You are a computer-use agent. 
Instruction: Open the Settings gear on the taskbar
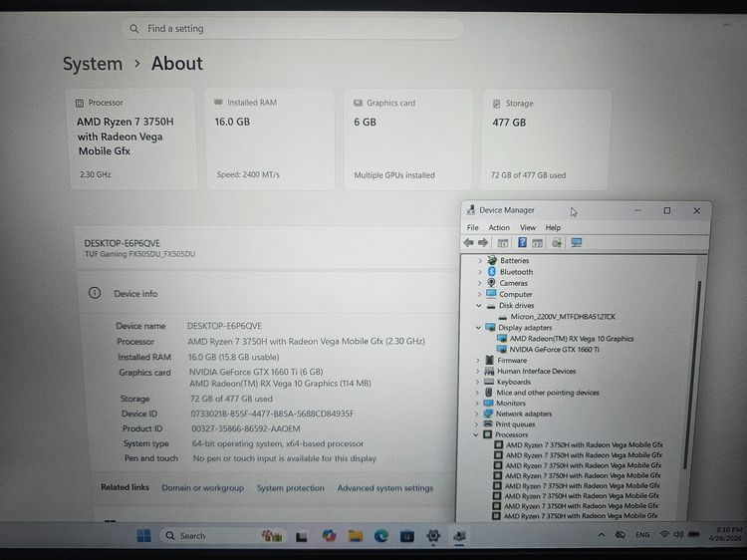click(x=433, y=536)
